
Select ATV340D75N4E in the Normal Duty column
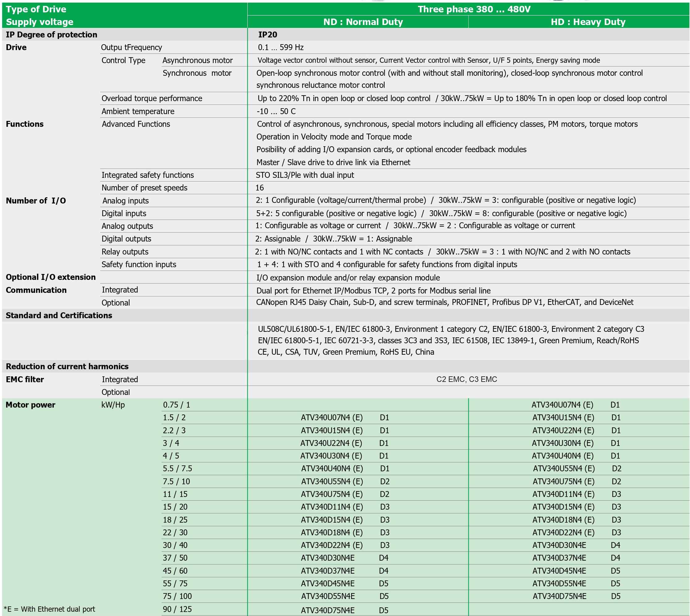(328, 610)
